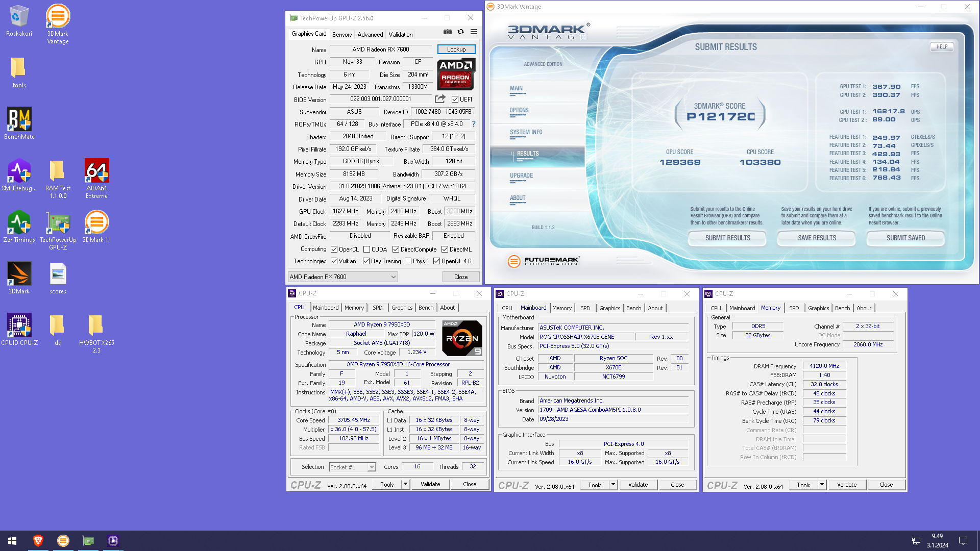Open SPD tab in Memory CPU-Z window

794,308
